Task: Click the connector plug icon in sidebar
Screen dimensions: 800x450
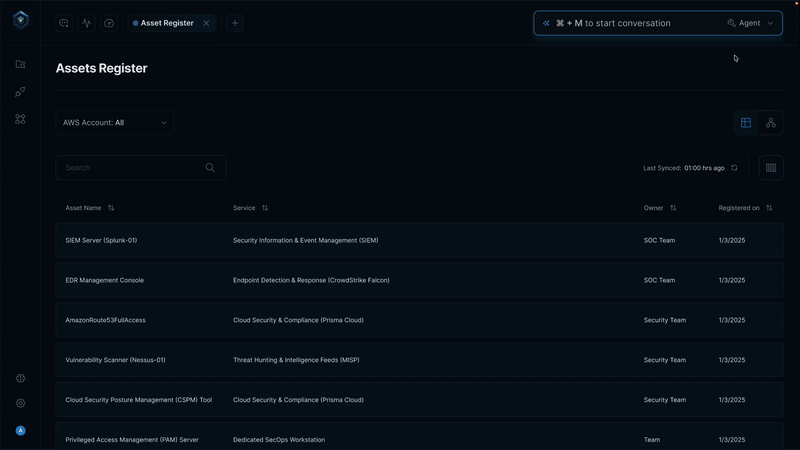Action: tap(20, 92)
